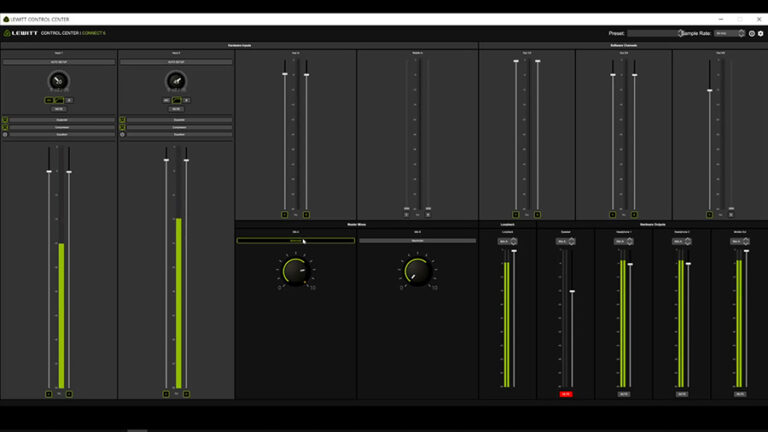Viewport: 768px width, 432px height.
Task: Open the help icon next to settings
Action: pyautogui.click(x=752, y=33)
